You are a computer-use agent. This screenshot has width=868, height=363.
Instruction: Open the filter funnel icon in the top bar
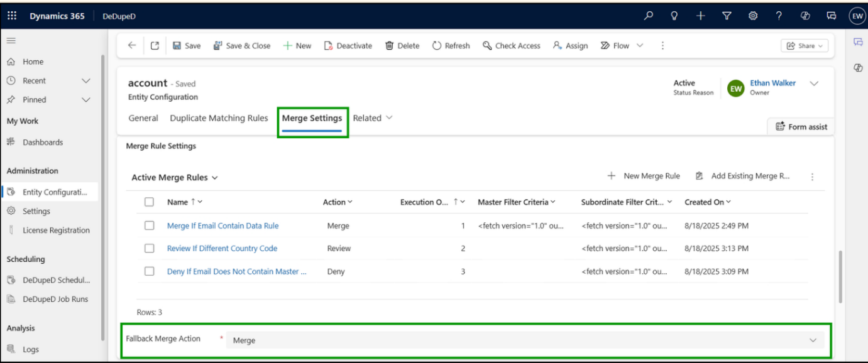(726, 15)
